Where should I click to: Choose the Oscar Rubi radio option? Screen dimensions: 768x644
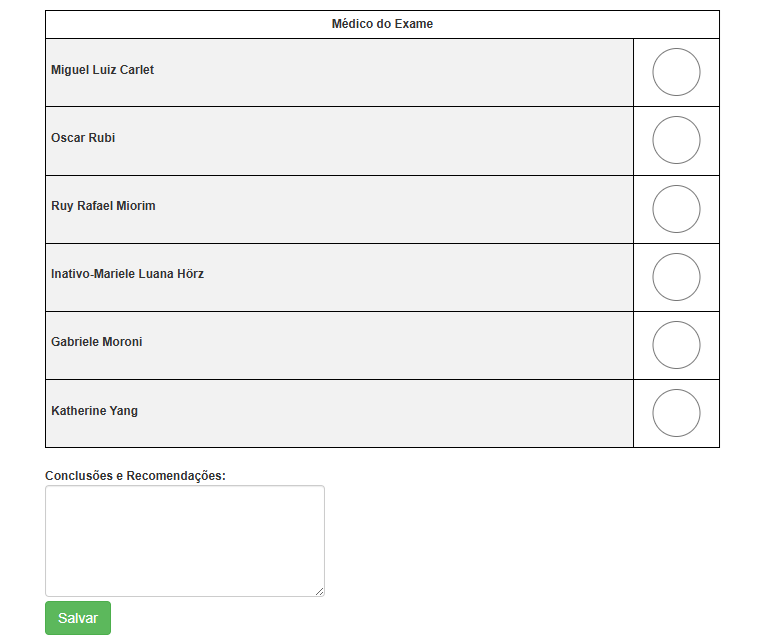click(x=676, y=140)
